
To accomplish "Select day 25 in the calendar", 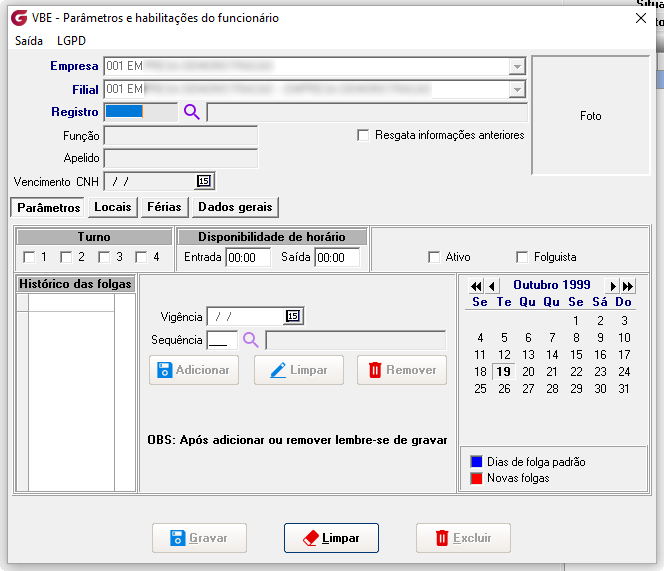I will [x=480, y=388].
